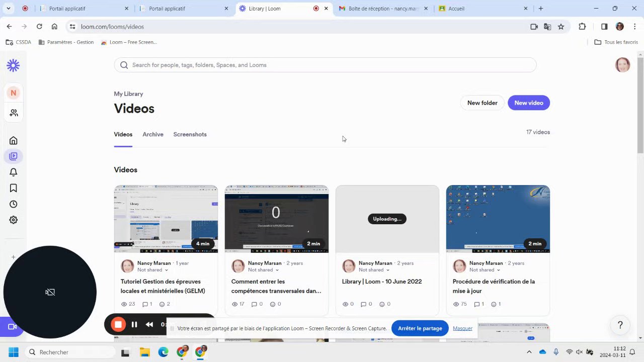Screen dimensions: 644x362
Task: Switch to the Screenshots tab
Action: click(190, 134)
